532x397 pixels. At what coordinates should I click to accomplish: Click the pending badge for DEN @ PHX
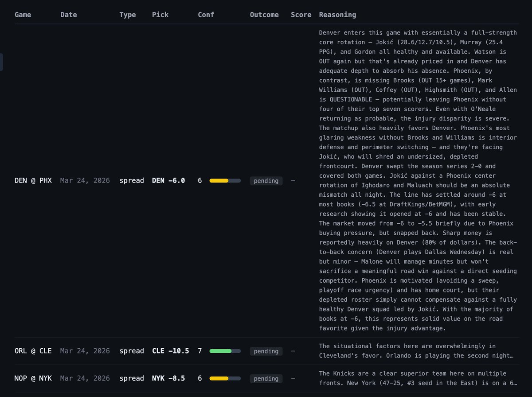coord(266,181)
